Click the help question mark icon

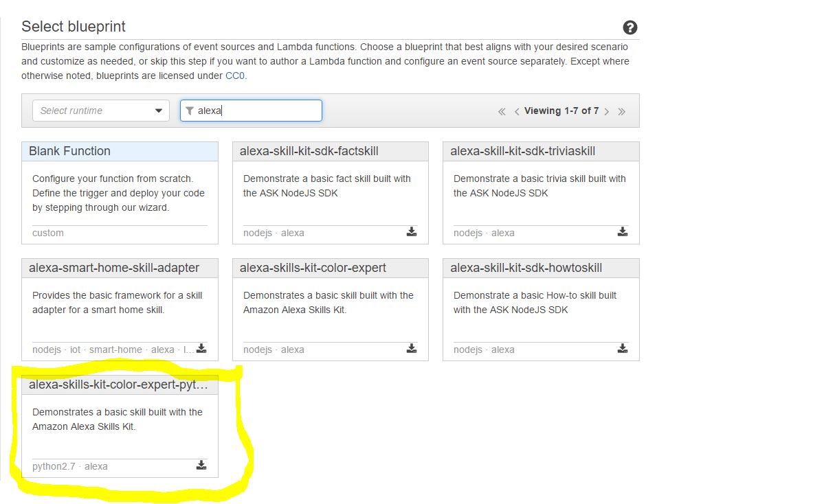tap(630, 27)
